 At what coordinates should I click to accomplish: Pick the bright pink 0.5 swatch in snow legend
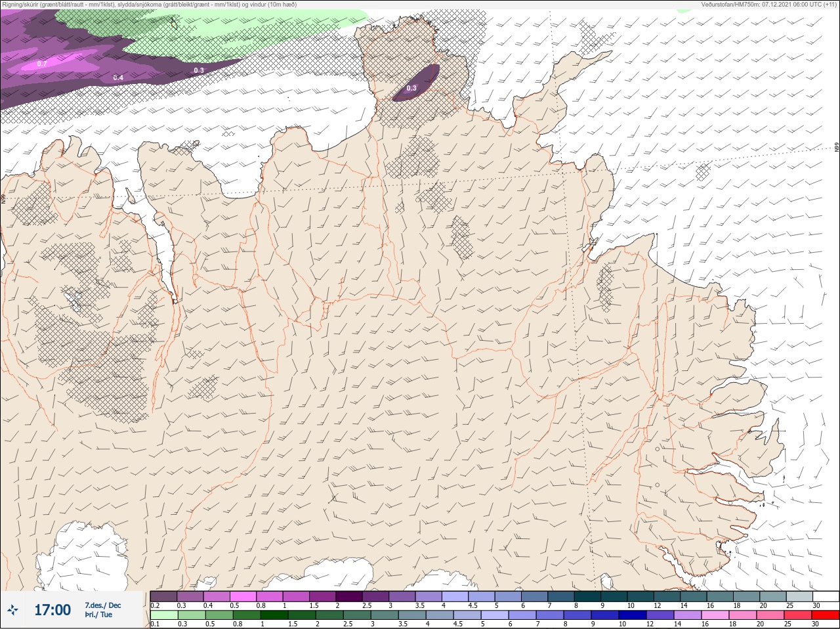click(243, 596)
